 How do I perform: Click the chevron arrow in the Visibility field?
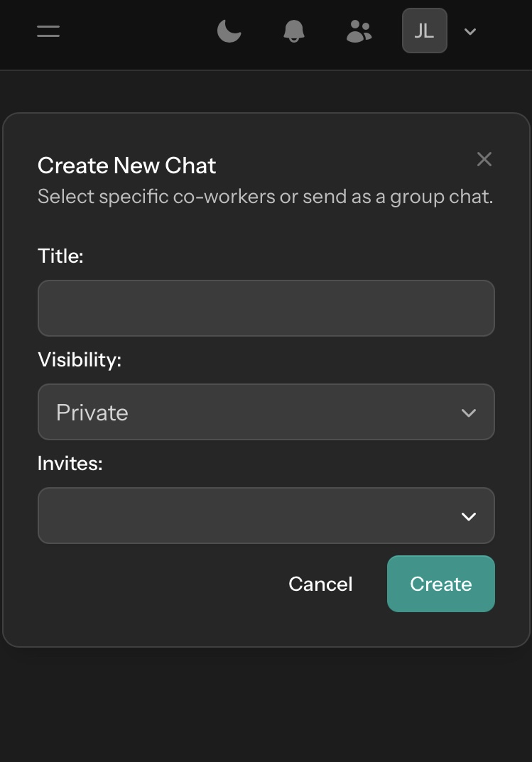(x=468, y=413)
